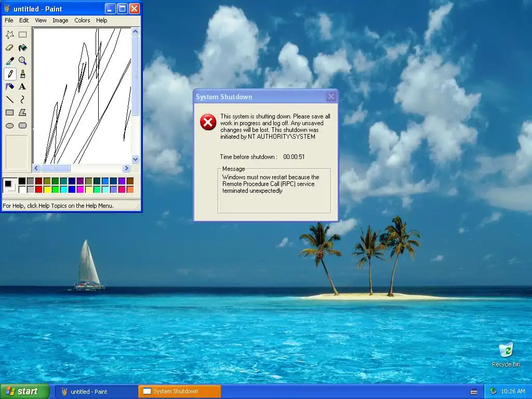The image size is (532, 399).
Task: Choose the dark red palette swatch
Action: pyautogui.click(x=38, y=181)
